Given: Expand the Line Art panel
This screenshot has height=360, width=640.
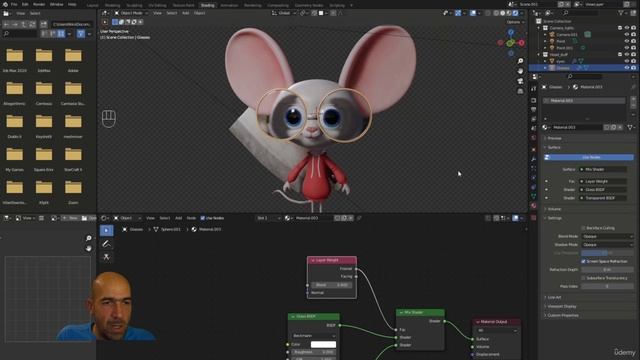Looking at the screenshot, I should 554,297.
